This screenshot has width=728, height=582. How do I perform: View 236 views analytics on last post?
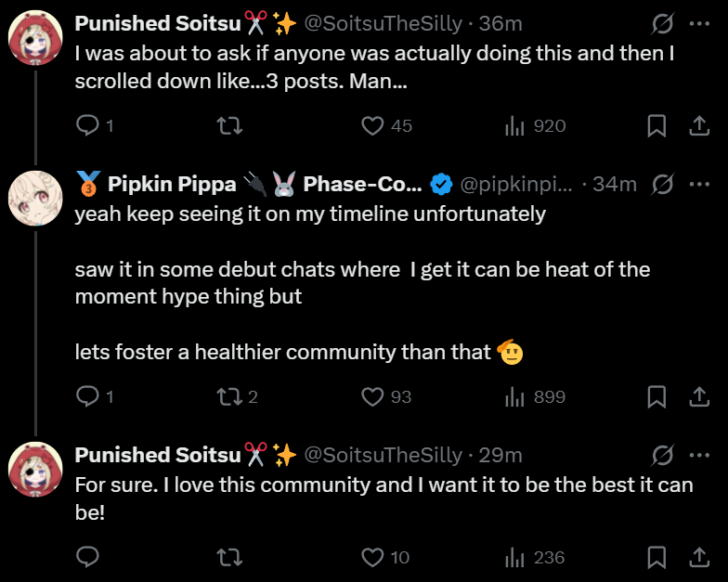tap(535, 558)
